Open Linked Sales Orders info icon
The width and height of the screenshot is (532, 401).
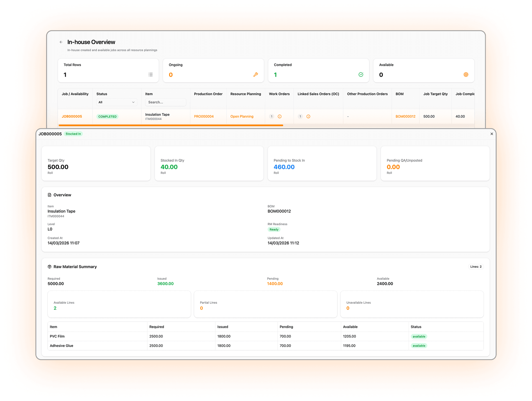pyautogui.click(x=308, y=117)
